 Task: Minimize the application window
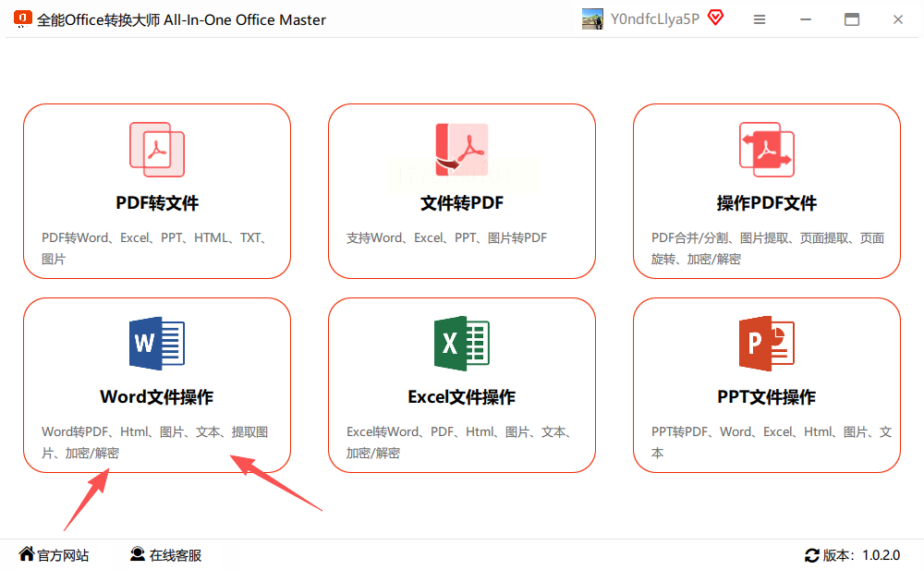(806, 19)
